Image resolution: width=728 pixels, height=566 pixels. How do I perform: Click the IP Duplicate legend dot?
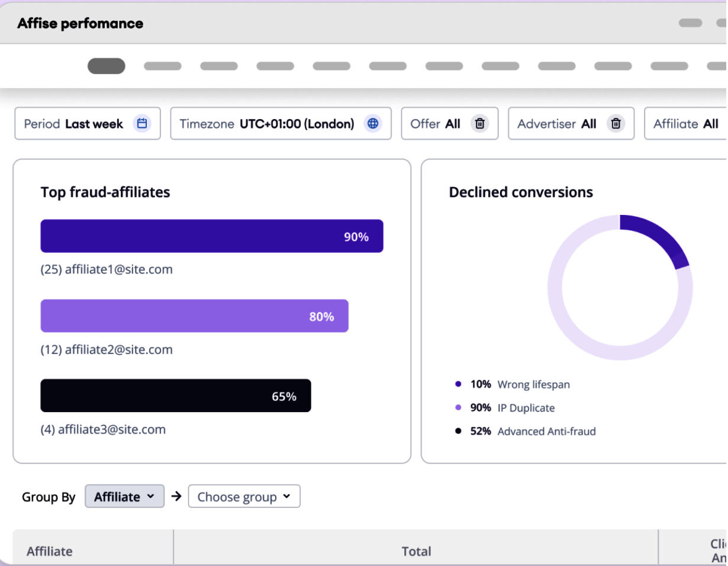click(x=458, y=408)
